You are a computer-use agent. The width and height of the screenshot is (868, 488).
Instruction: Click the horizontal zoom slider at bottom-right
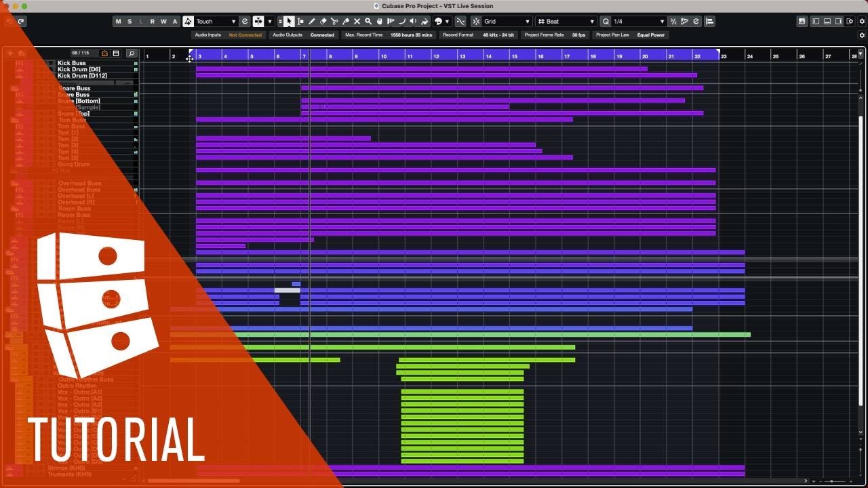pyautogui.click(x=832, y=481)
